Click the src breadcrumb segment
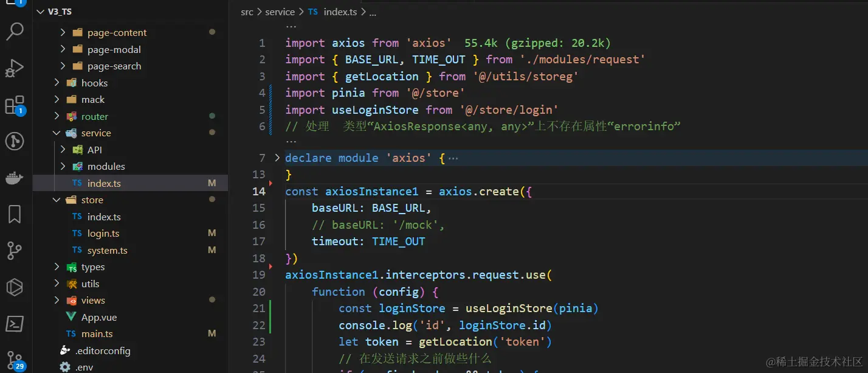This screenshot has width=868, height=373. pyautogui.click(x=247, y=12)
